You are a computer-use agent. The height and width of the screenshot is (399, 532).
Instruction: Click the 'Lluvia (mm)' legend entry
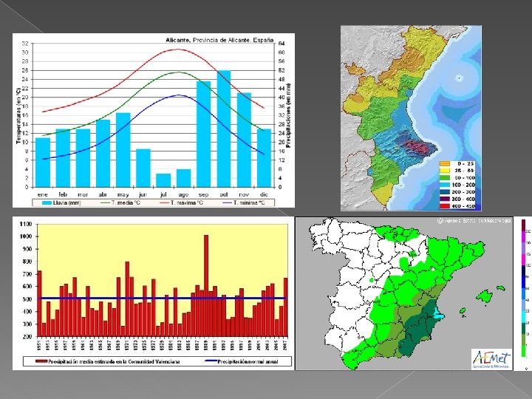pos(61,203)
